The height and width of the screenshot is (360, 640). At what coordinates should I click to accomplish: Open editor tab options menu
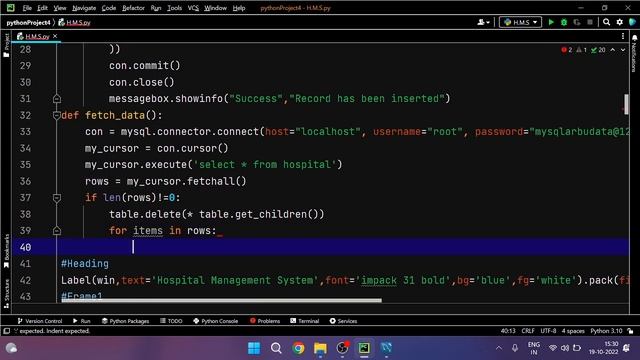(623, 36)
